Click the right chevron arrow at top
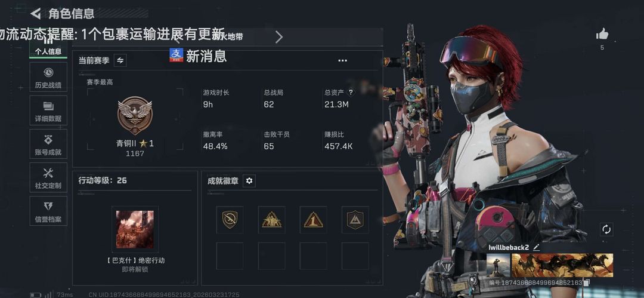Viewport: 644px width, 298px height. tap(279, 37)
